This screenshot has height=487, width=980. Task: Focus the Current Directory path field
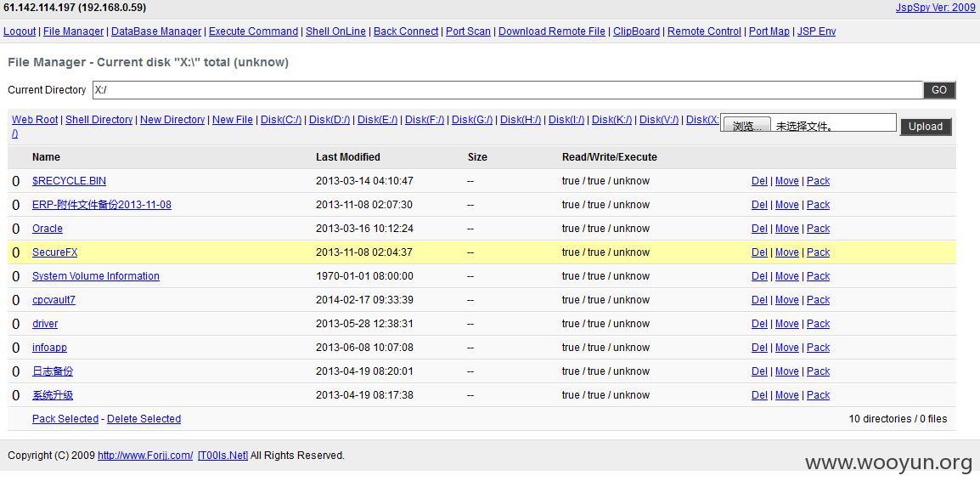point(508,90)
